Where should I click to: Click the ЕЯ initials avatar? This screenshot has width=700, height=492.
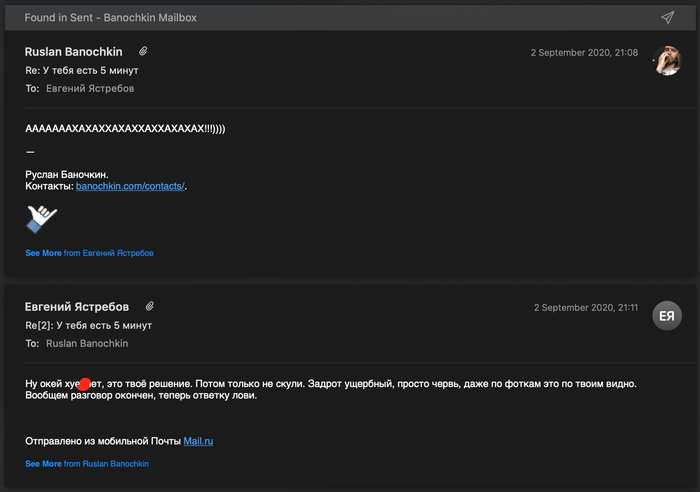[667, 316]
